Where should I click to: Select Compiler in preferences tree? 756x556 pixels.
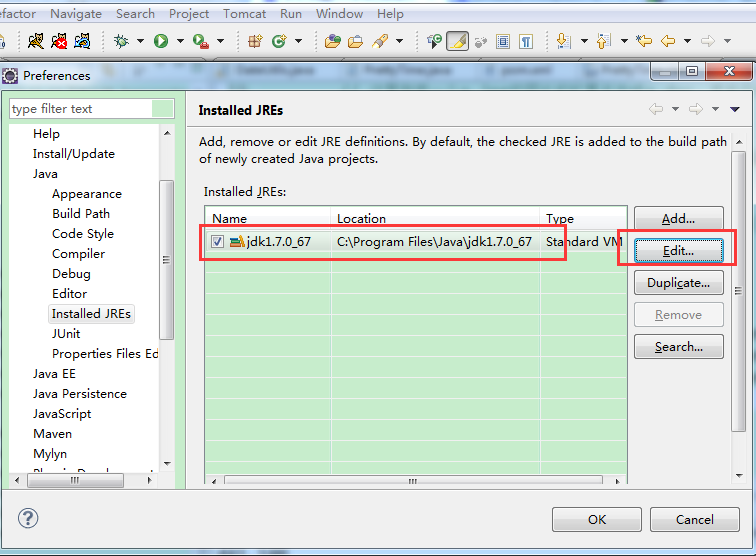[x=78, y=254]
